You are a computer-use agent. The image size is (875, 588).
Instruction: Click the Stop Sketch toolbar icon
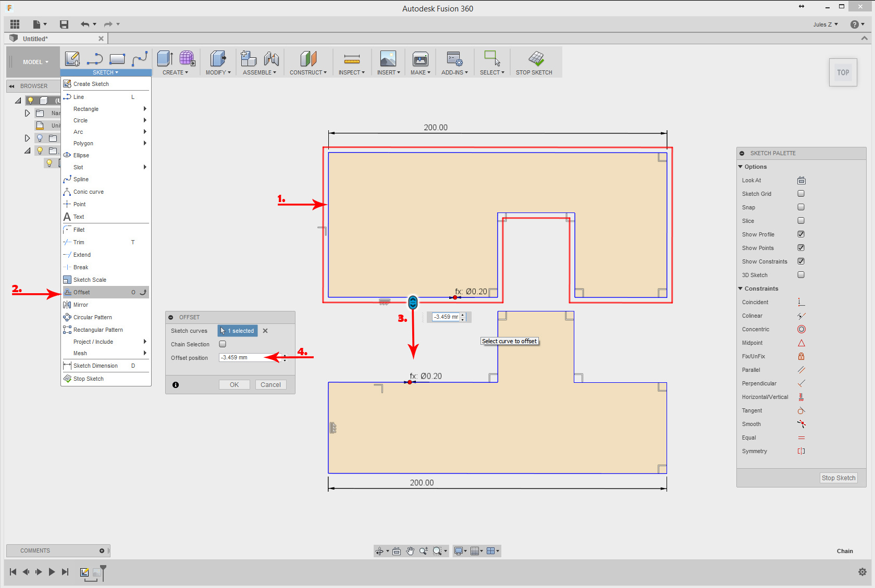[x=535, y=58]
